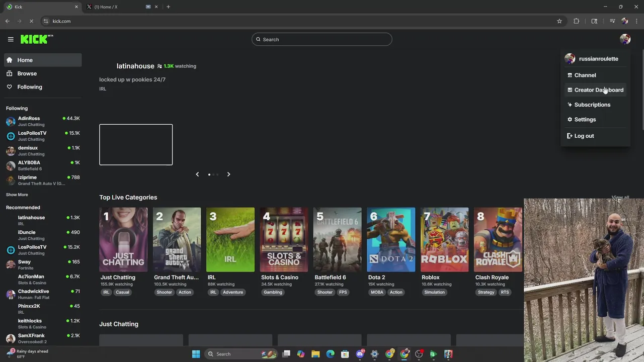Open the Following sidebar item
The width and height of the screenshot is (644, 362).
tap(43, 87)
